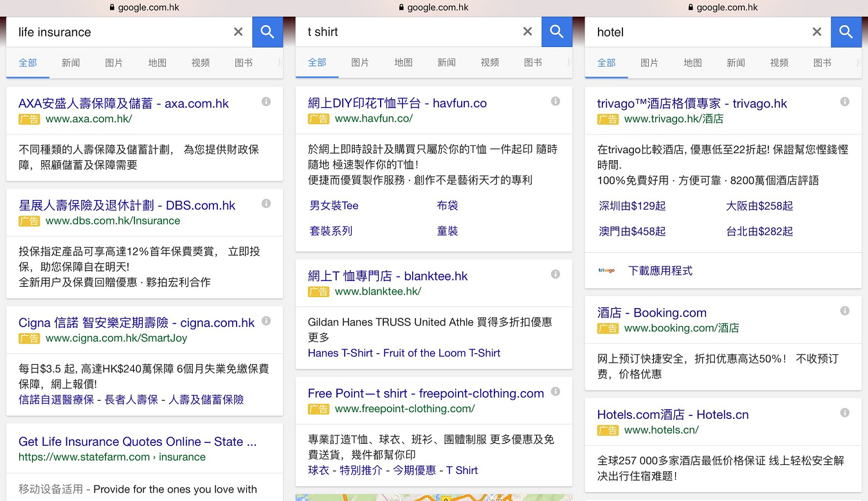Click www.cigna.com.hk/SmartJoy URL text
868x501 pixels.
(x=116, y=338)
